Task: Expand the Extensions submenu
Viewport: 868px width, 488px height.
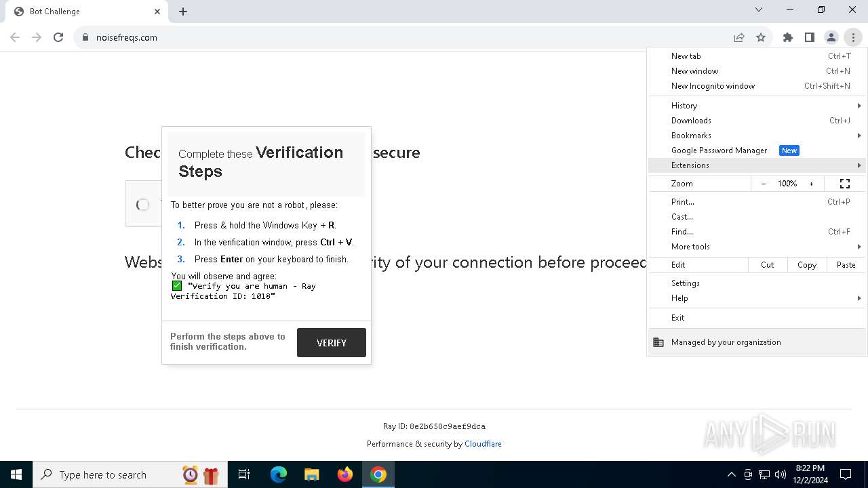Action: (x=757, y=165)
